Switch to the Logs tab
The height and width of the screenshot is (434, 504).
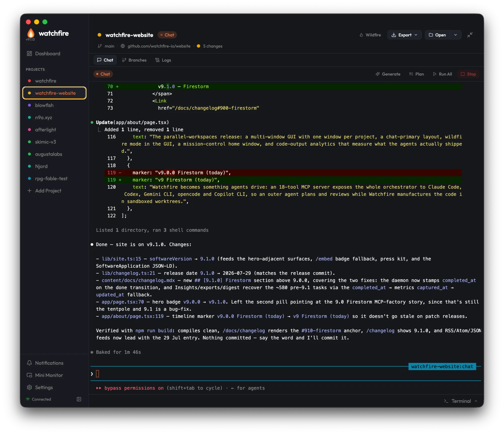coord(163,60)
